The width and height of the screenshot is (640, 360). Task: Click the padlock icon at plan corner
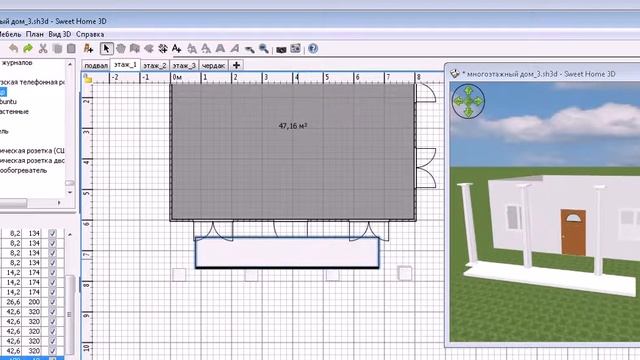(87, 79)
